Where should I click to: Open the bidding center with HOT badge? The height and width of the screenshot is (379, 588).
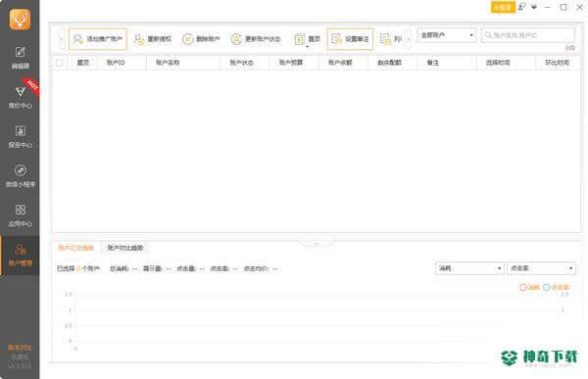click(x=20, y=97)
